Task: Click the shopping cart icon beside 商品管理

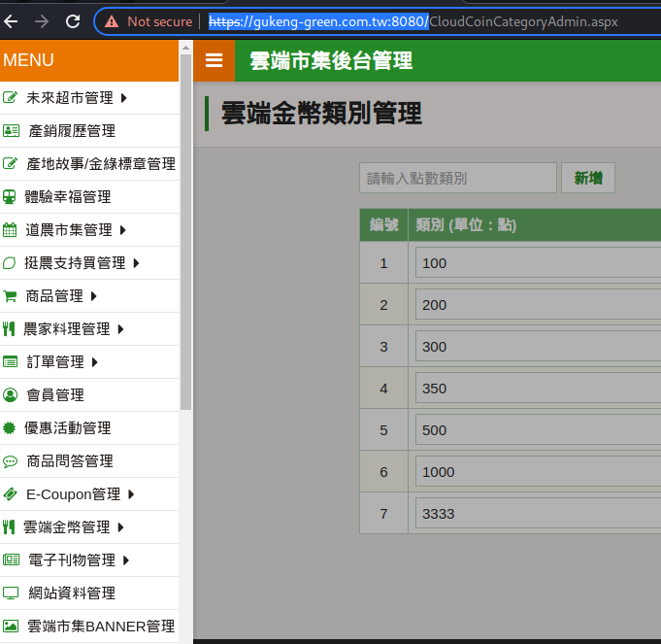Action: click(x=10, y=296)
